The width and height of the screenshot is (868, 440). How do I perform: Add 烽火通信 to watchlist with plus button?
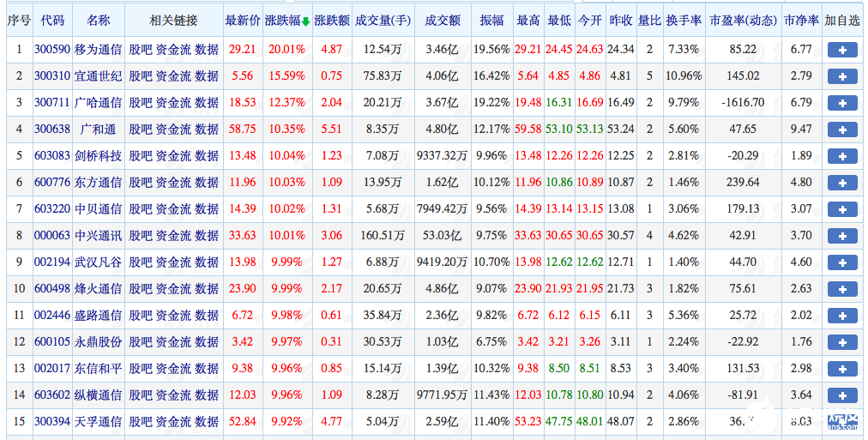842,289
